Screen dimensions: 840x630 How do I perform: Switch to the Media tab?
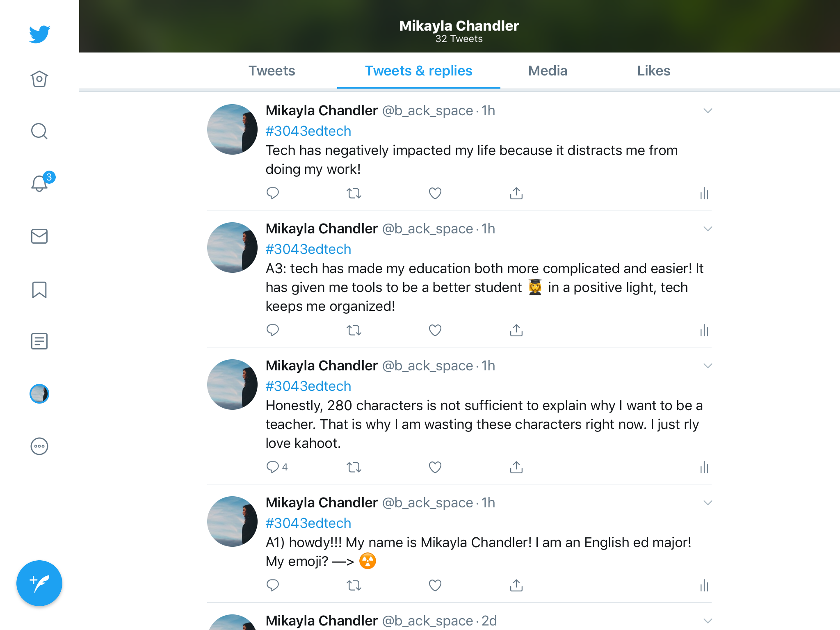[548, 71]
